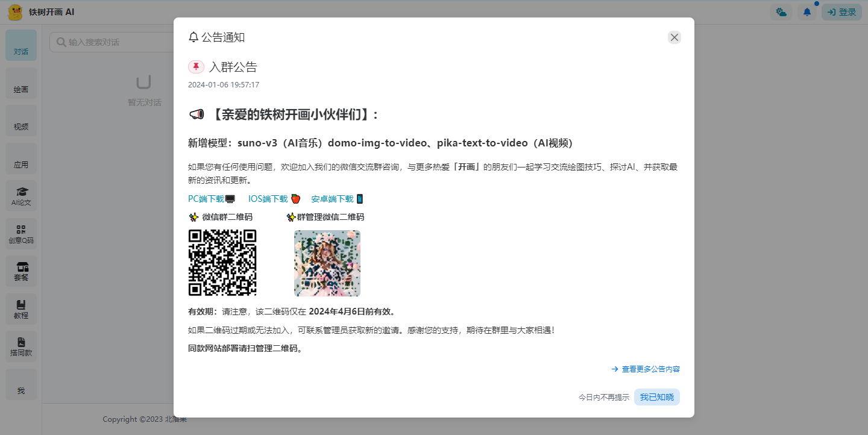Open the 套餐 store icon
The height and width of the screenshot is (435, 868).
22,267
